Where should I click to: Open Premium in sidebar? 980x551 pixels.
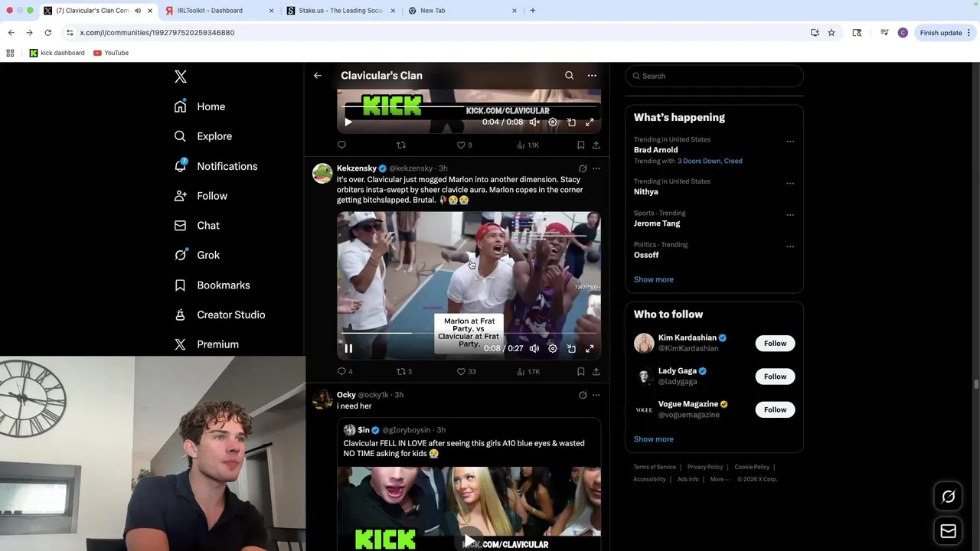(x=207, y=344)
